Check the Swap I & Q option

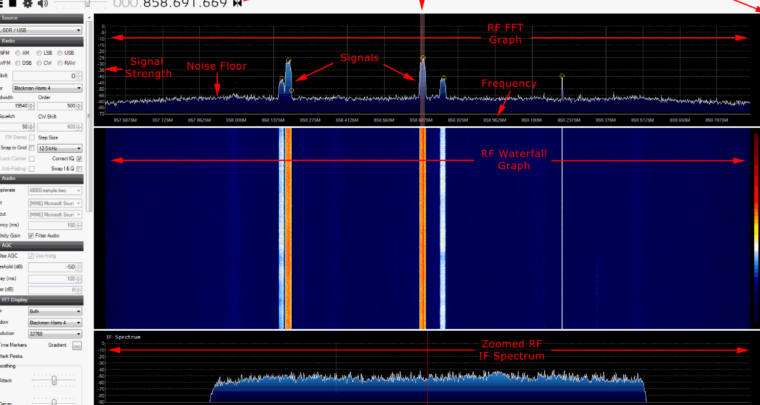80,169
